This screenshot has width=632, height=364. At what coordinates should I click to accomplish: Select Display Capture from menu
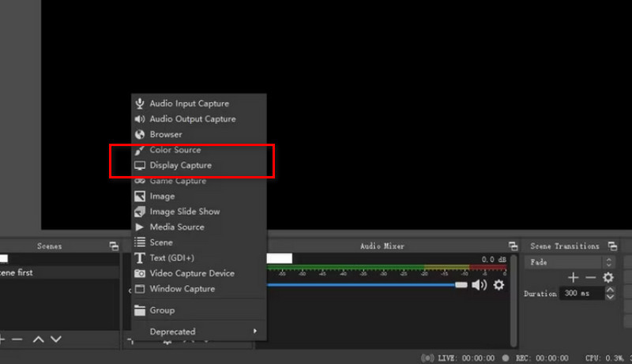point(180,166)
